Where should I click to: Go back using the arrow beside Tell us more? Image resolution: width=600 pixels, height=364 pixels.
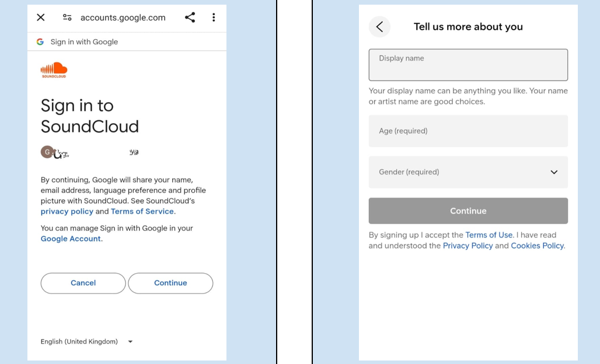(x=379, y=27)
